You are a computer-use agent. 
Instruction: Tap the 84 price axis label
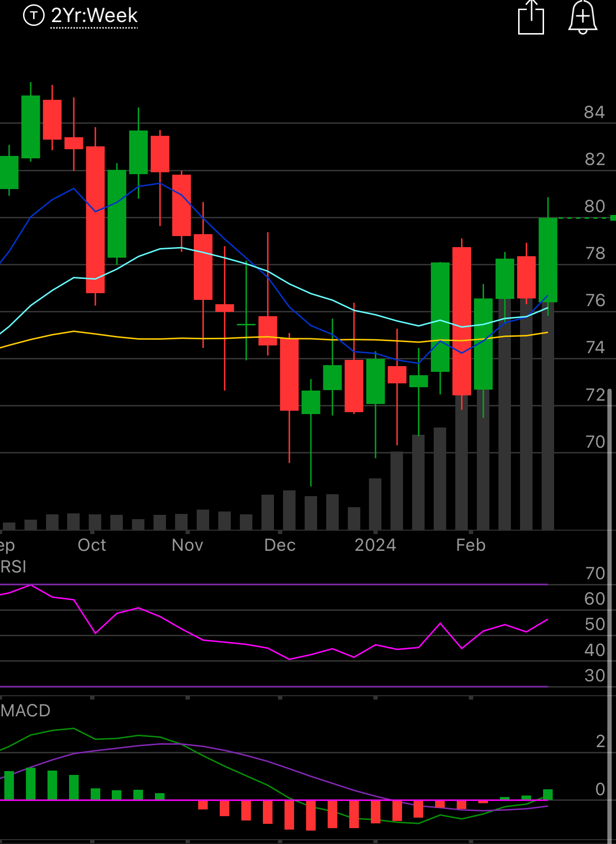pyautogui.click(x=594, y=112)
